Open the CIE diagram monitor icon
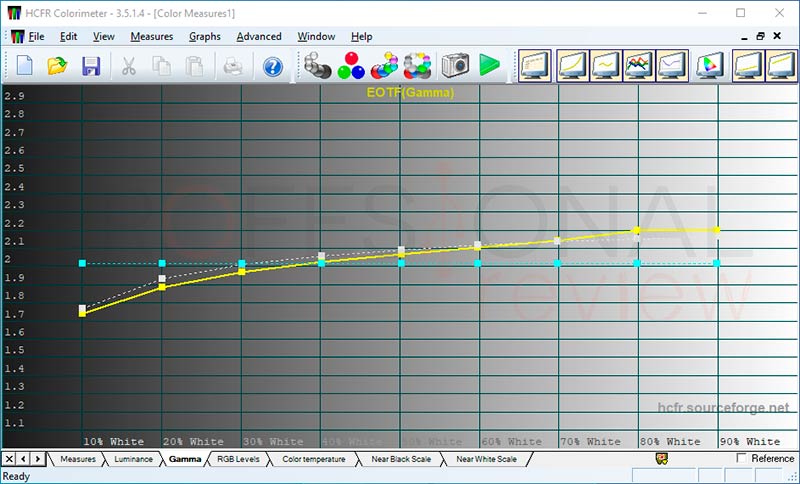800x484 pixels. (710, 66)
